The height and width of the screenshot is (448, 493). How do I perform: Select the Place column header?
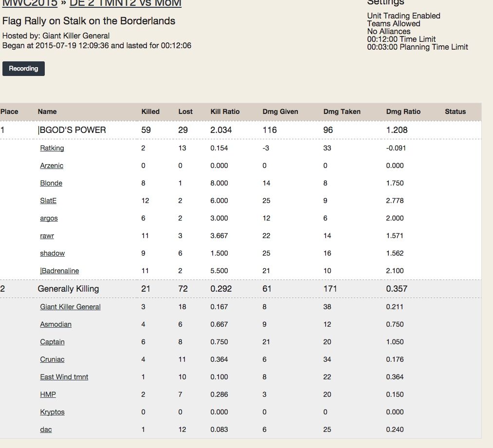point(9,112)
